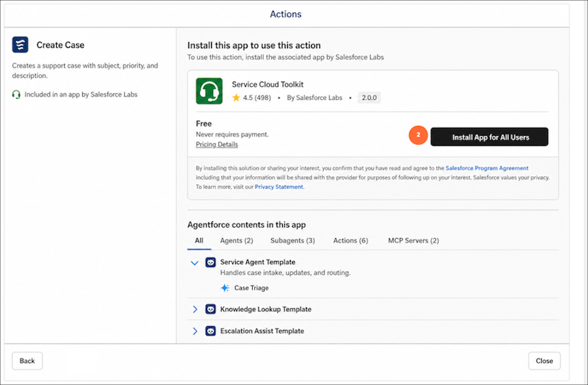Open the Salesforce Program Agreement link

[487, 168]
